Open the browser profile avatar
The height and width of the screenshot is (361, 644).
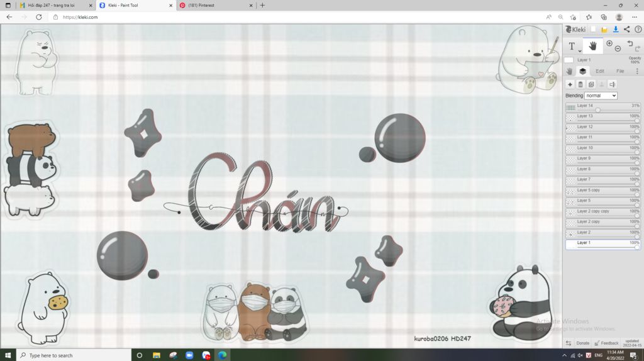click(619, 17)
